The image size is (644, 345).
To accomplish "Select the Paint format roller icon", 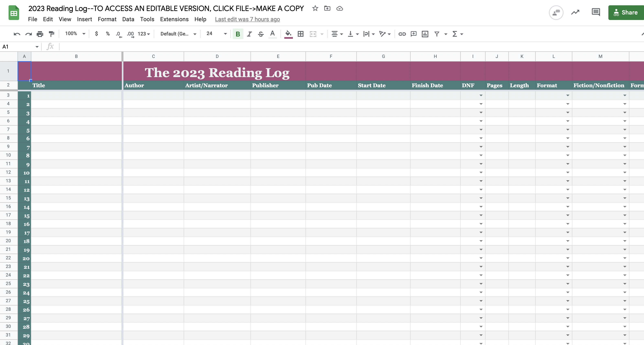I will (x=52, y=34).
